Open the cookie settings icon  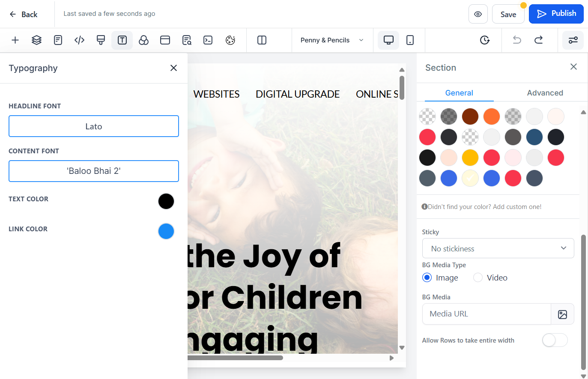230,40
